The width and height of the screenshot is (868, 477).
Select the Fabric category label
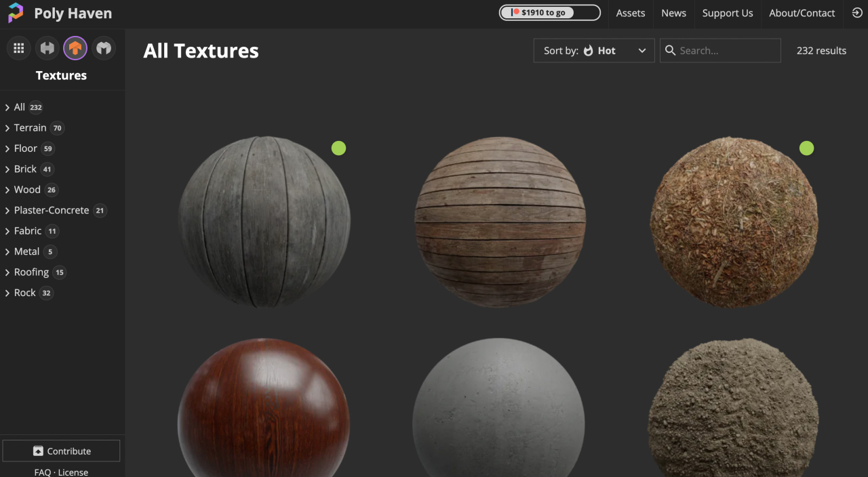click(28, 231)
